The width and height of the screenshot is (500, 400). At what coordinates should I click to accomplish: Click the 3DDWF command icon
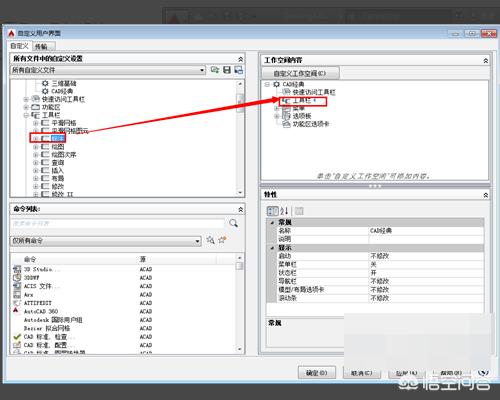click(17, 277)
